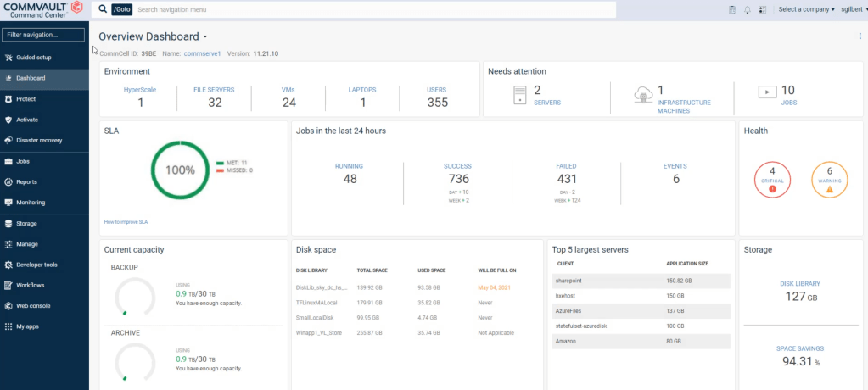
Task: Click the red critical health circle
Action: pos(772,180)
